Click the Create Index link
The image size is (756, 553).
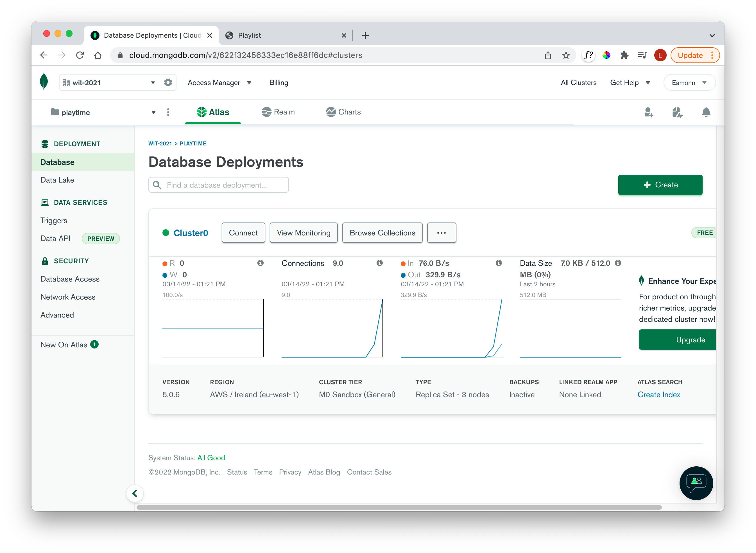659,395
